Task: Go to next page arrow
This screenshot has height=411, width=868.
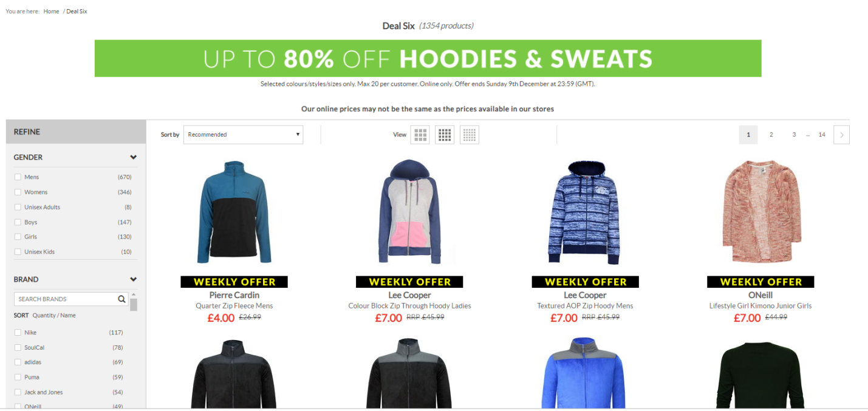Action: (x=841, y=135)
